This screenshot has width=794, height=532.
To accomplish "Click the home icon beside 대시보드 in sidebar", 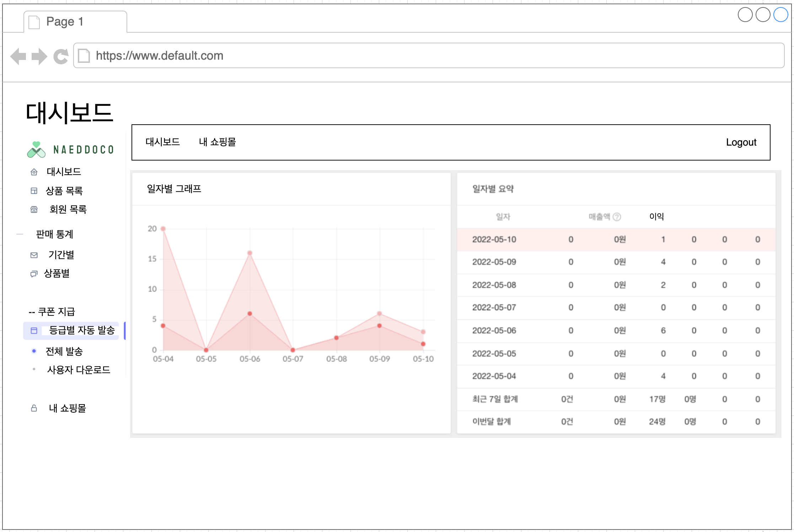I will coord(34,172).
